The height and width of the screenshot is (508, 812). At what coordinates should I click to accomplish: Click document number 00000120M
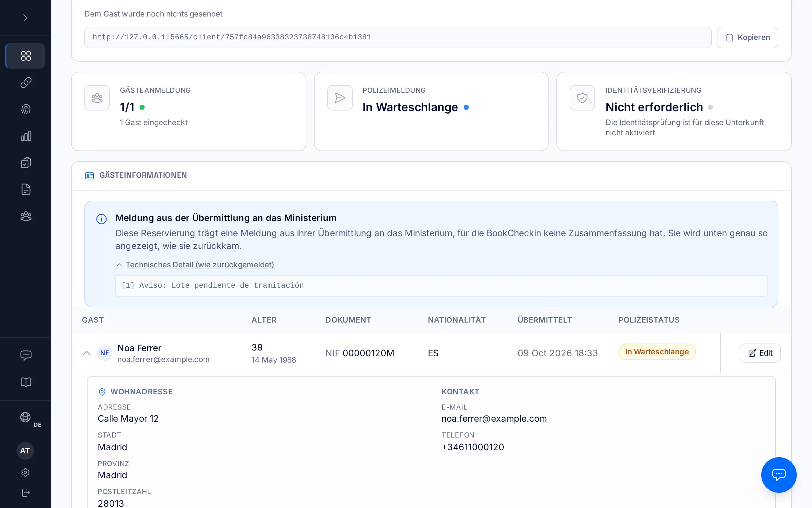click(x=368, y=353)
